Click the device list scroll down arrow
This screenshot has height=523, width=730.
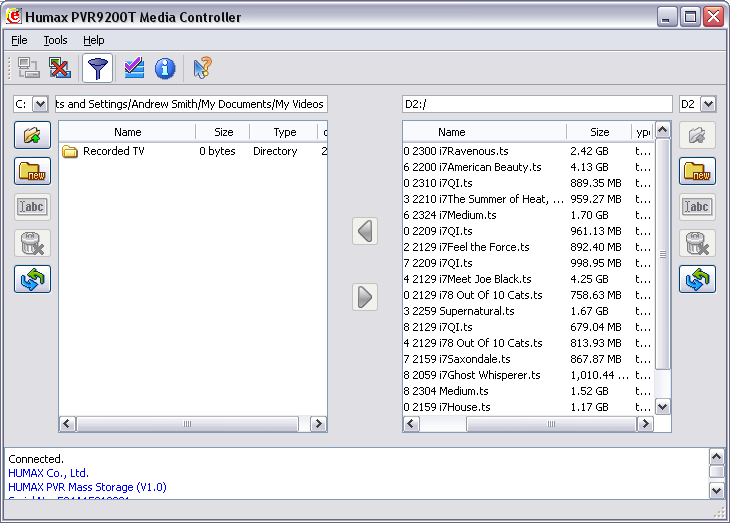click(662, 407)
